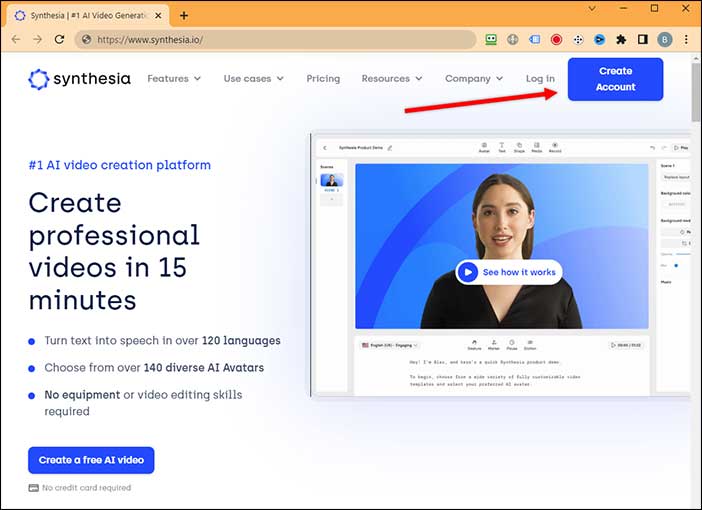The image size is (702, 510).
Task: Open the green robot extension icon
Action: pyautogui.click(x=491, y=39)
